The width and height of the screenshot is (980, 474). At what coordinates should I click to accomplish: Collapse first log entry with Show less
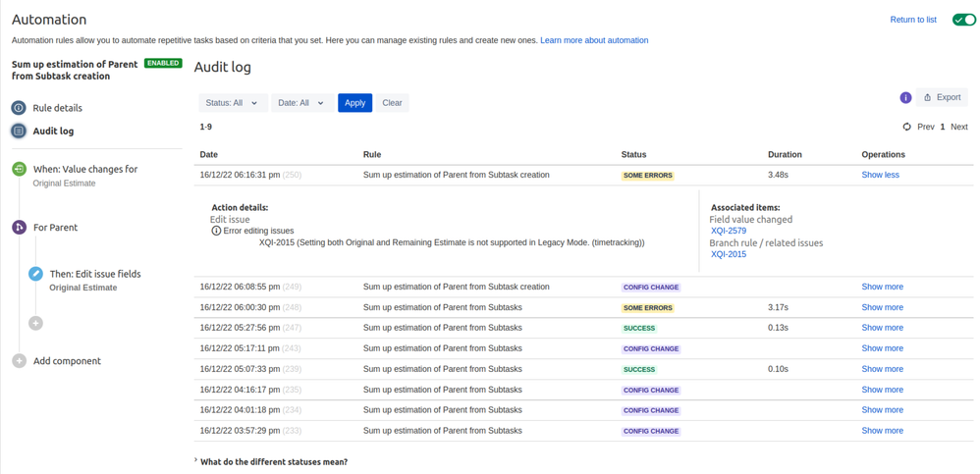[880, 175]
